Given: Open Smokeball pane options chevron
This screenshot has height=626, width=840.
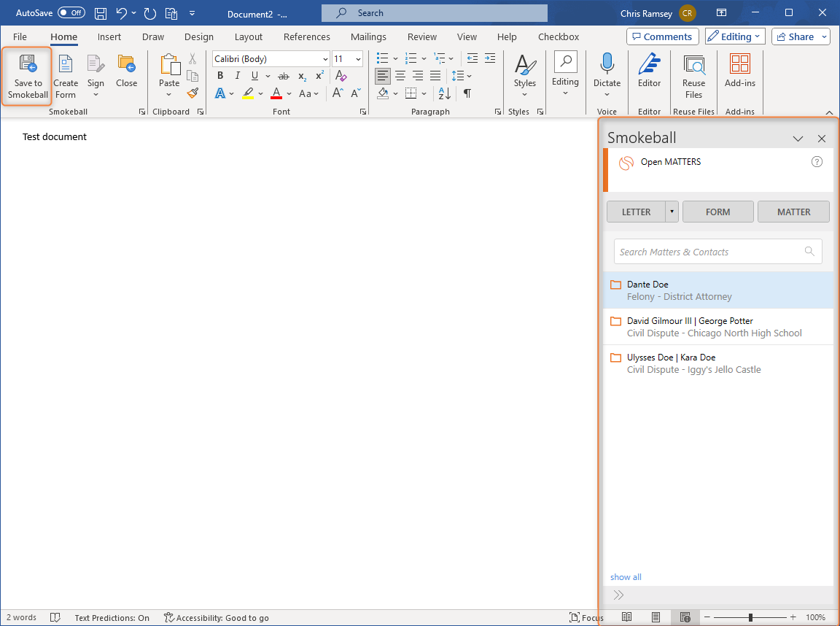Looking at the screenshot, I should coord(798,139).
